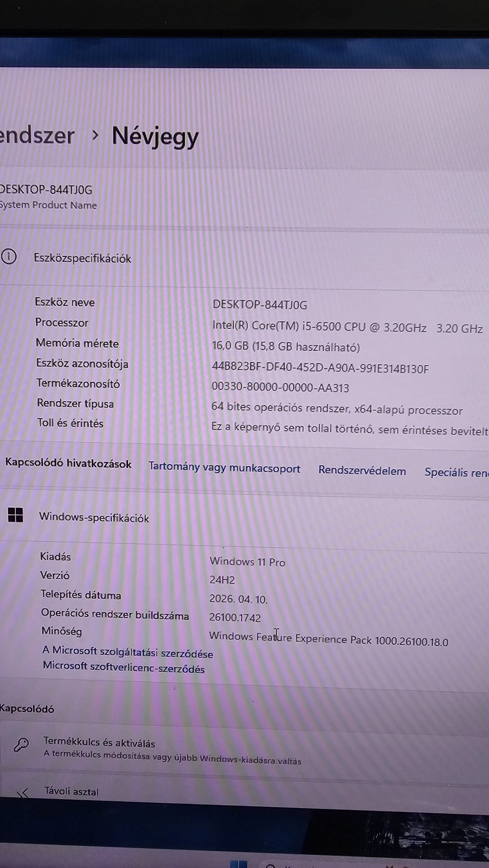489x868 pixels.
Task: Click the Termékazonosító label
Action: pos(78,384)
